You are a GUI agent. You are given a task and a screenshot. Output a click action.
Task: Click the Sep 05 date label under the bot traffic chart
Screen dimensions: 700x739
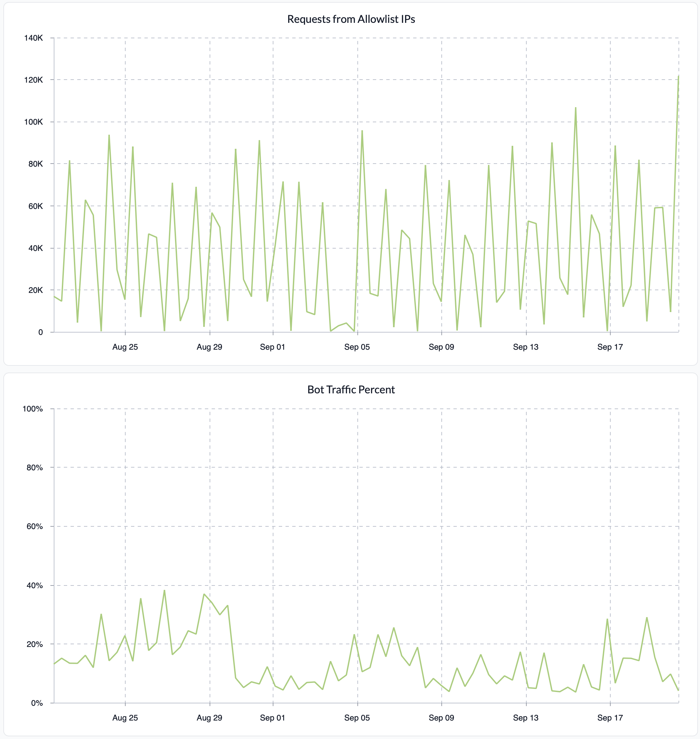tap(357, 718)
